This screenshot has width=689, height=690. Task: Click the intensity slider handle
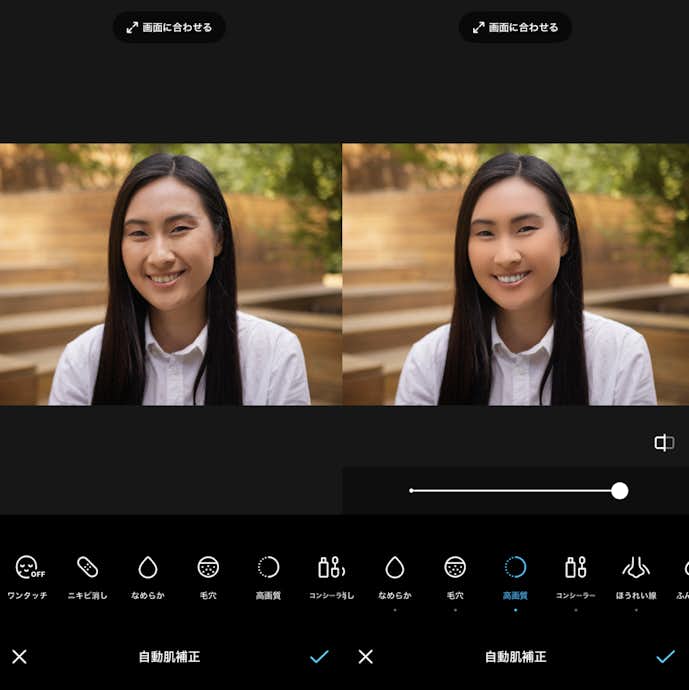tap(619, 490)
